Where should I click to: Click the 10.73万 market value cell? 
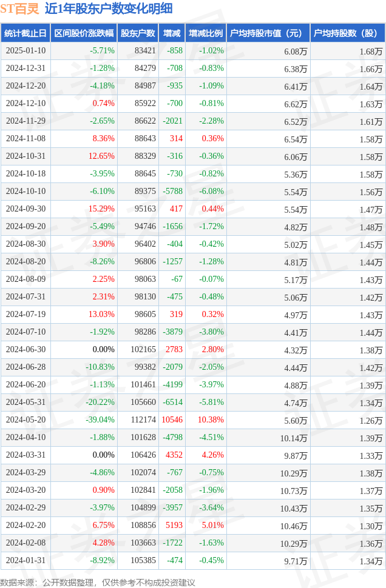point(294,490)
